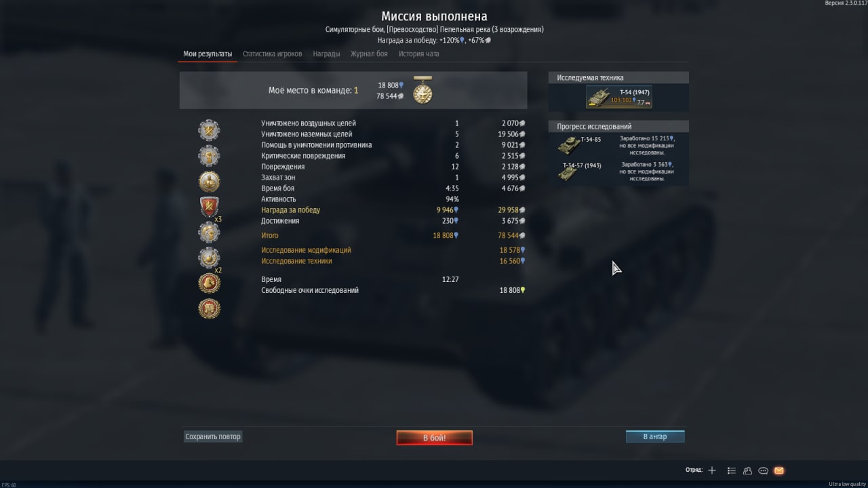The image size is (868, 488).
Task: Select the Мои результаты tab
Action: (208, 54)
